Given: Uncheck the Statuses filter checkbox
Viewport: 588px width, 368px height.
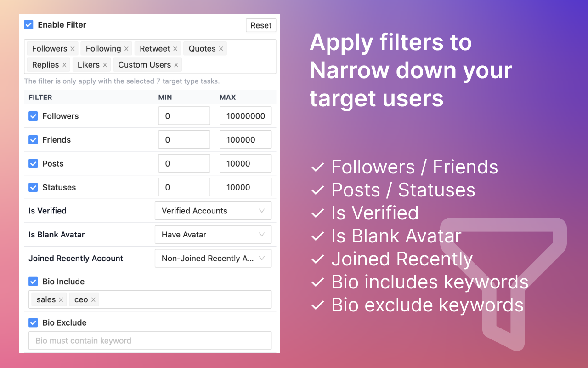Looking at the screenshot, I should click(33, 187).
